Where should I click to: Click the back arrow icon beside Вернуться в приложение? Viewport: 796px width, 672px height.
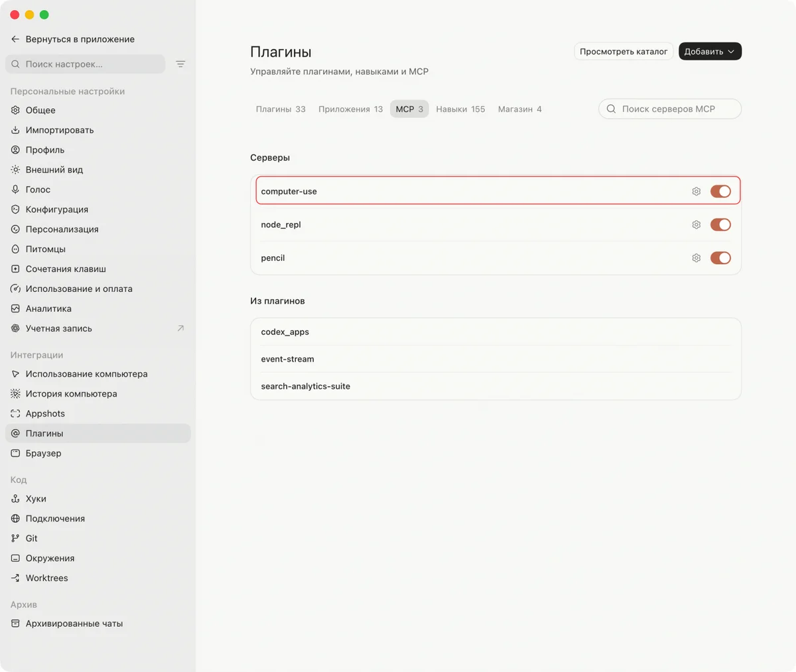pos(15,39)
